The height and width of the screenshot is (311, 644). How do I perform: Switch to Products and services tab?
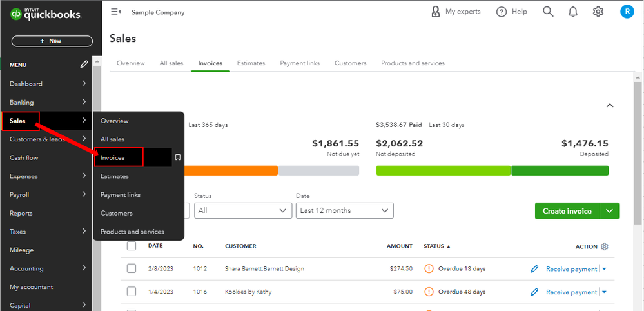point(413,63)
